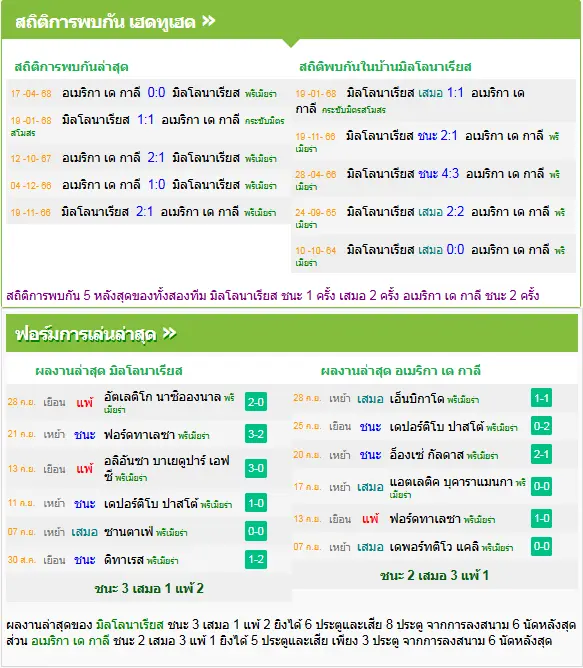The image size is (583, 668).
Task: Click the 0-2 score badge in the 25 ก.ย. row
Action: (541, 426)
